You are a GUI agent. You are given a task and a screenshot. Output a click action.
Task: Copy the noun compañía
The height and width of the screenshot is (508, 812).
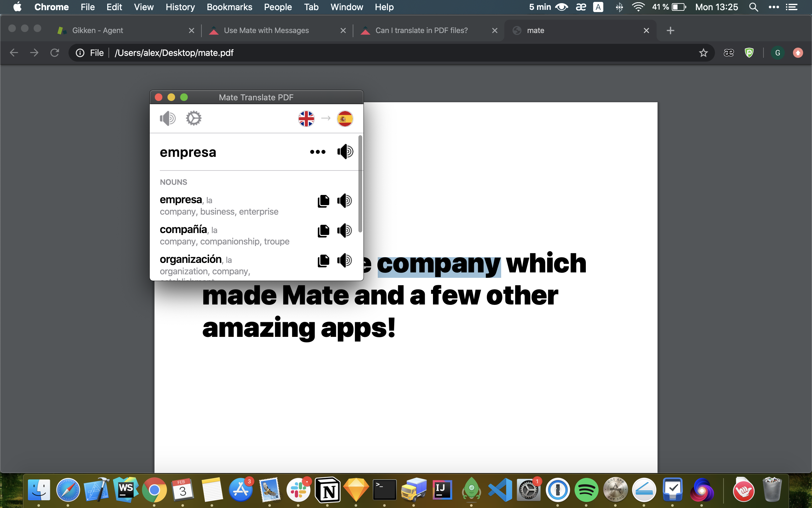pos(323,231)
